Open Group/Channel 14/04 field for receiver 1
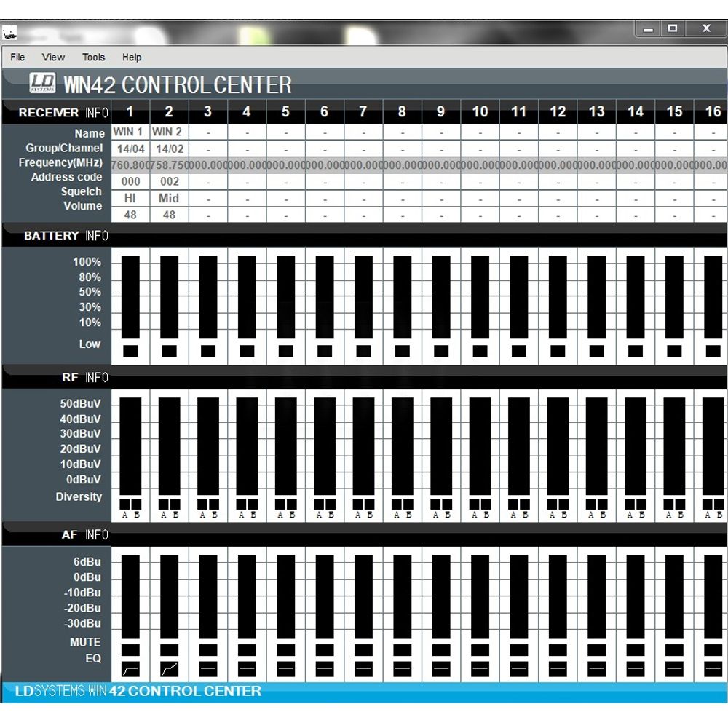Screen dimensions: 728x728 tap(130, 149)
